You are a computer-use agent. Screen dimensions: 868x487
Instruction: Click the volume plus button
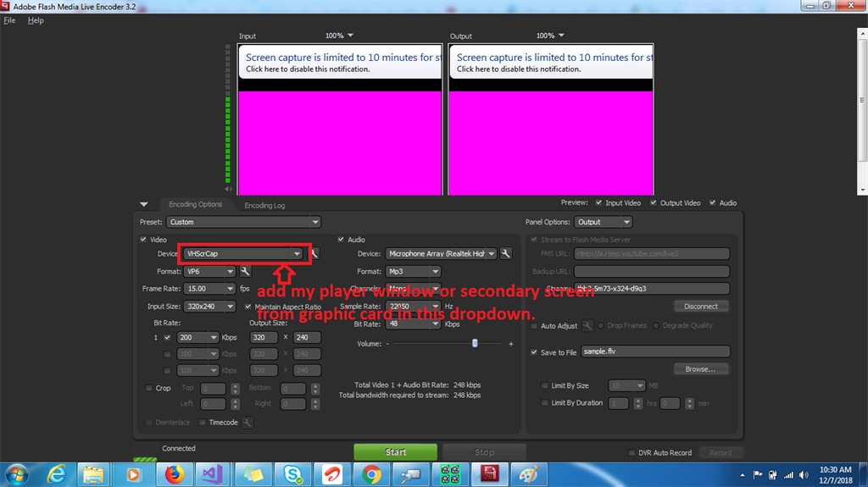click(511, 344)
